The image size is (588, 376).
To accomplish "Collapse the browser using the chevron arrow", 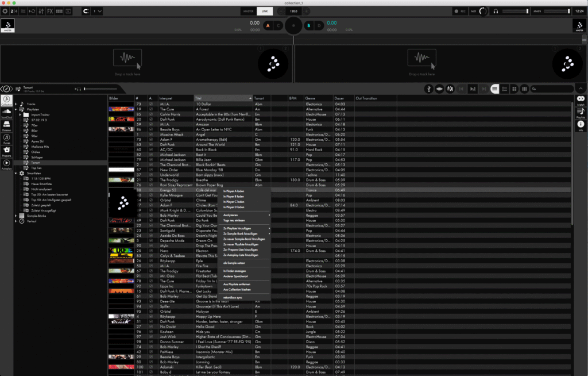I will [x=581, y=88].
